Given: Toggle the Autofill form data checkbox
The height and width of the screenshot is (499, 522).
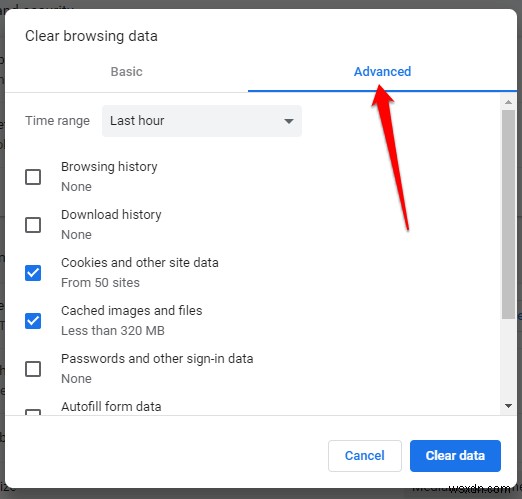Looking at the screenshot, I should pos(33,412).
